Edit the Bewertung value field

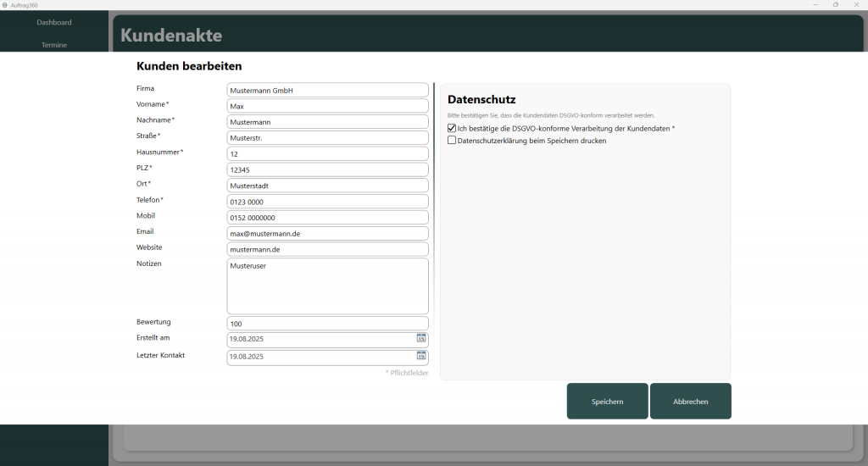tap(327, 324)
